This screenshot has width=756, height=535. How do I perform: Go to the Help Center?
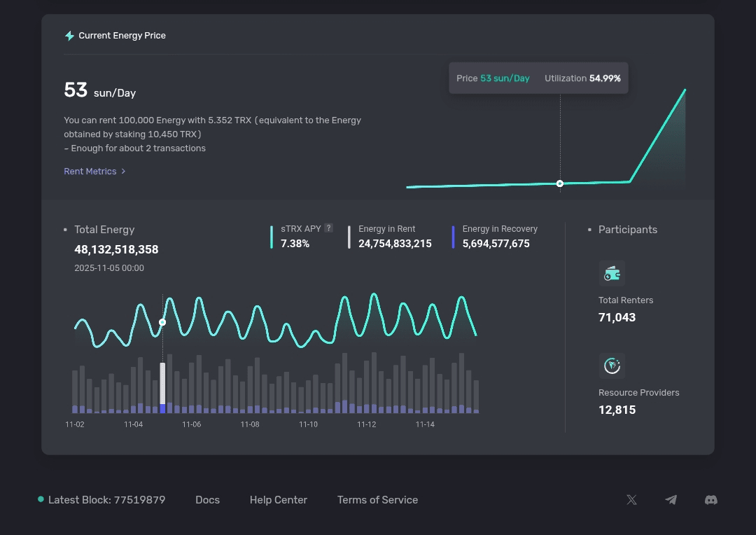click(x=278, y=500)
